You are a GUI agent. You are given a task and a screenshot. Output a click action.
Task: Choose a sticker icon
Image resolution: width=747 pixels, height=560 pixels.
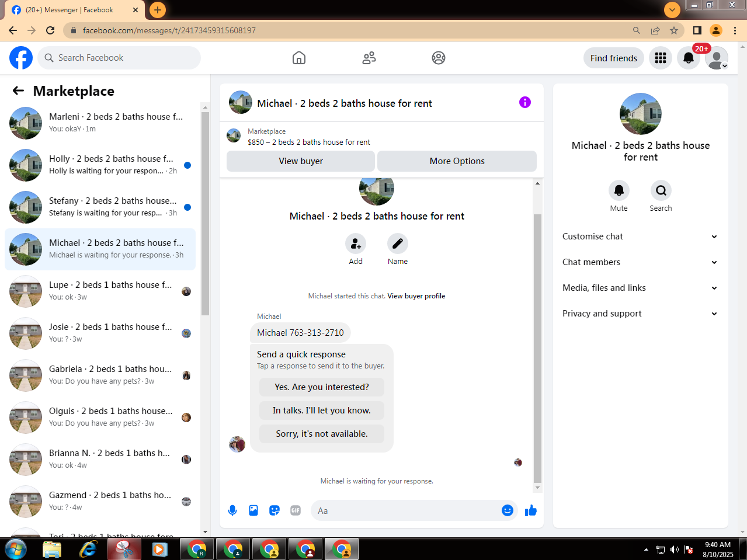[275, 510]
